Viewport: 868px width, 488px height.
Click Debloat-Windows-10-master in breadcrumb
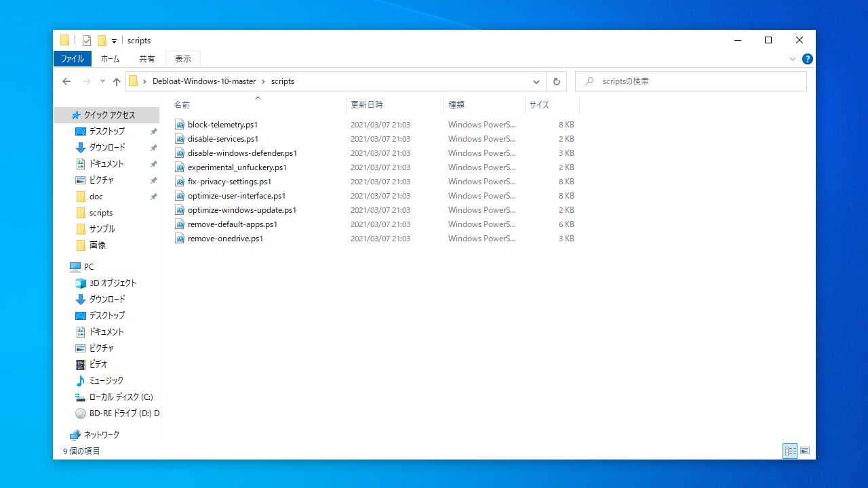[204, 81]
